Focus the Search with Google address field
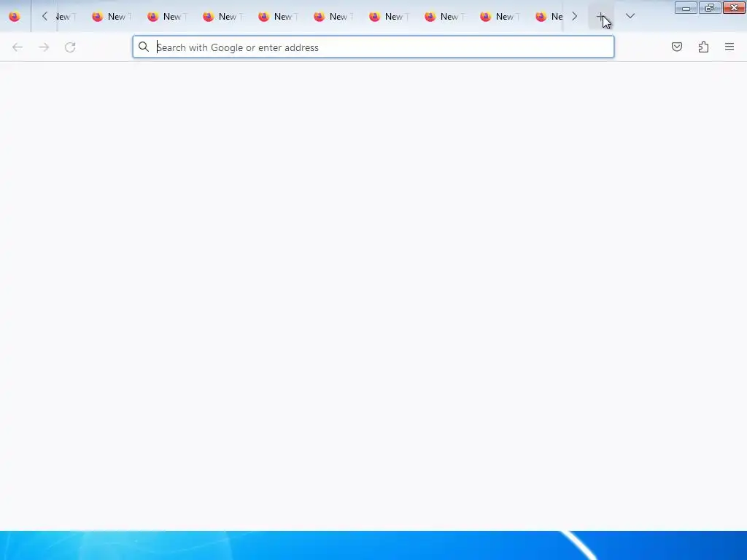The image size is (747, 560). [373, 47]
